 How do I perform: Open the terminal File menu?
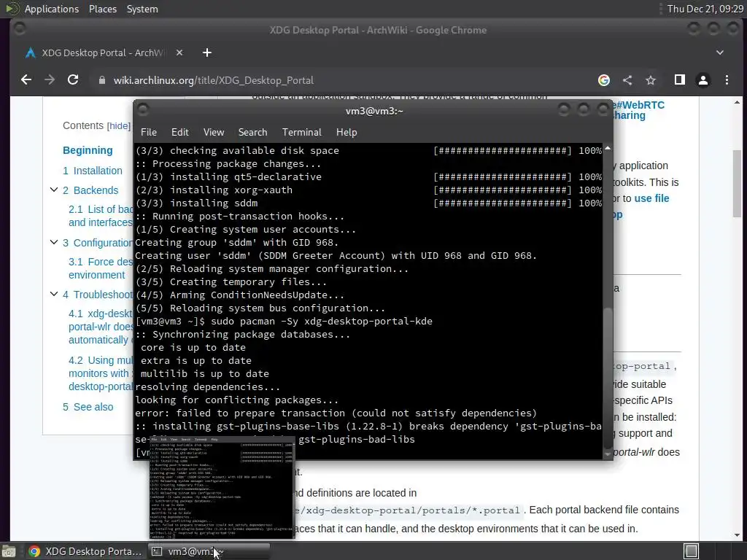click(149, 133)
